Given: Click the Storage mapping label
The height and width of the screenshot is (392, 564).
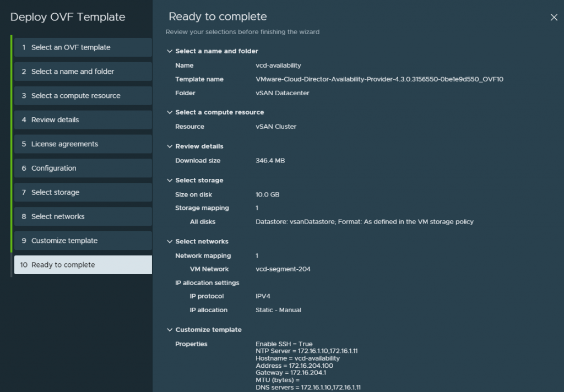Looking at the screenshot, I should [x=202, y=208].
